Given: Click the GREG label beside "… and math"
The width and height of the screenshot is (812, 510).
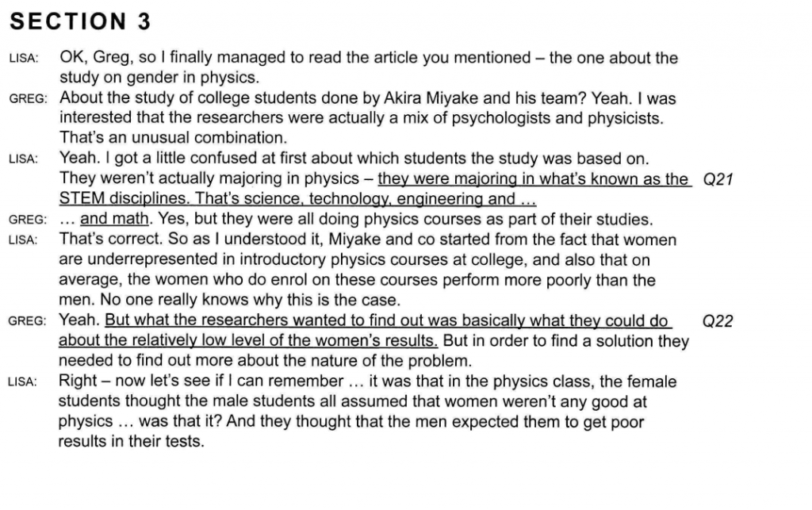Looking at the screenshot, I should (28, 220).
